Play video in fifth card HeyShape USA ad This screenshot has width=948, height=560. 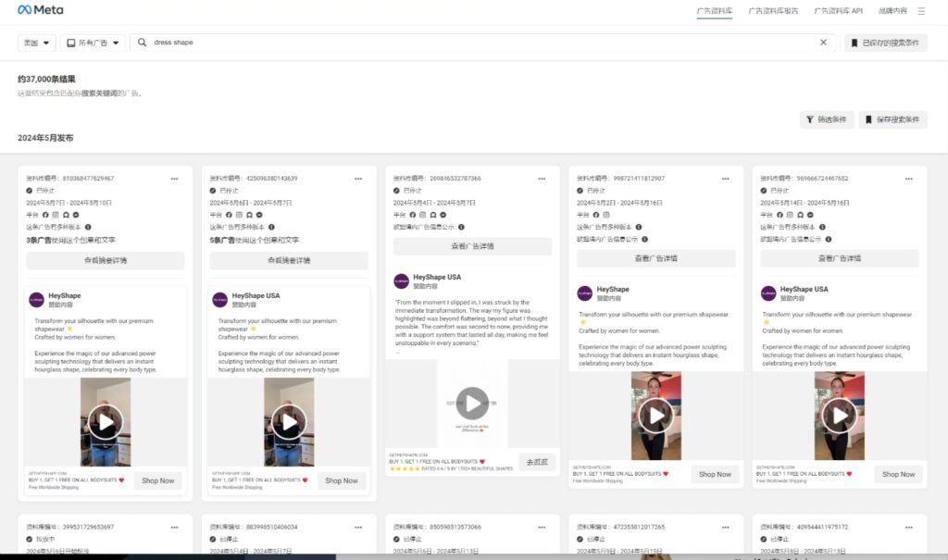[839, 416]
